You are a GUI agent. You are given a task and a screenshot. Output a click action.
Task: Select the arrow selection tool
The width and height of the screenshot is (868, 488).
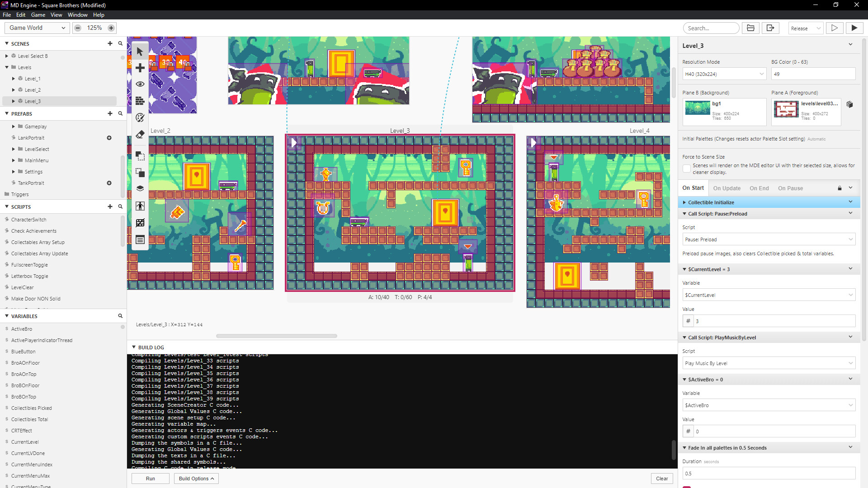140,50
